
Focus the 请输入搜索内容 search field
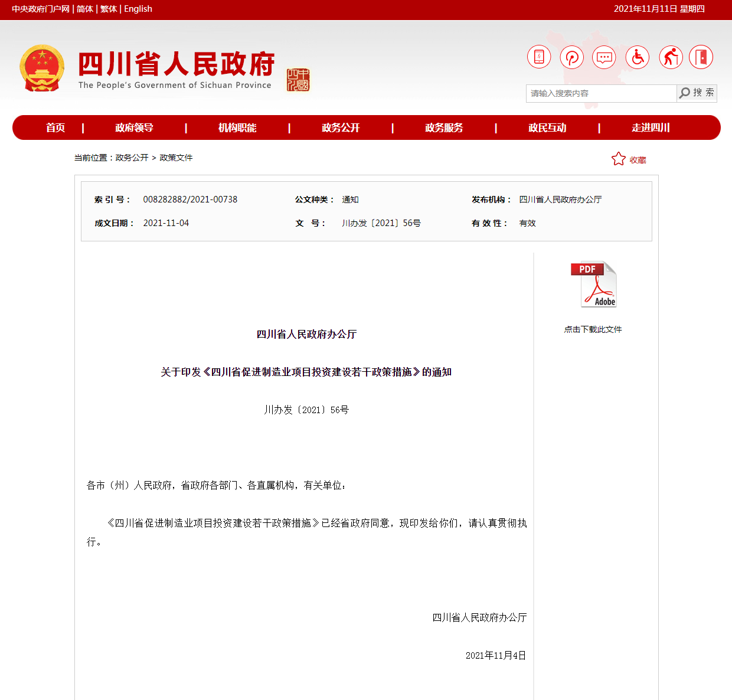(601, 93)
